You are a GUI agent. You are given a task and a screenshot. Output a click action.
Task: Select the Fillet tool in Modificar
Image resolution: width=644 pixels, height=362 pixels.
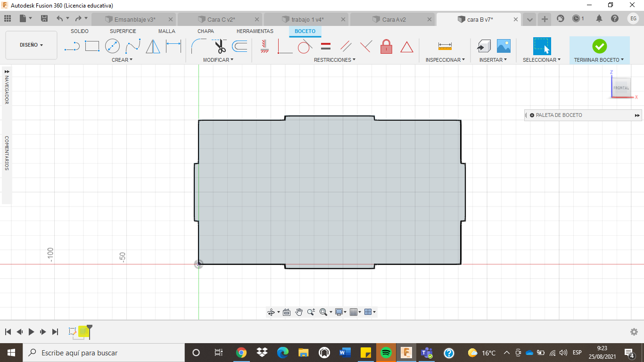198,47
